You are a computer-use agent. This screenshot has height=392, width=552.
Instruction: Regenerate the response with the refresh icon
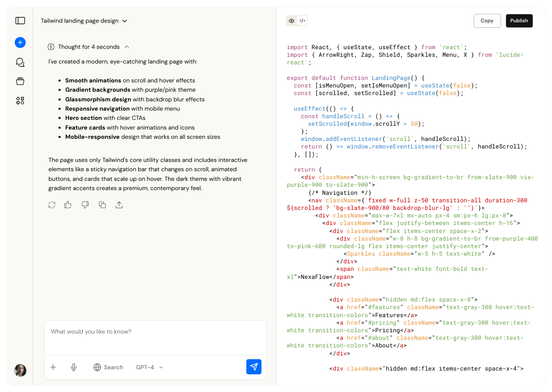pos(52,205)
